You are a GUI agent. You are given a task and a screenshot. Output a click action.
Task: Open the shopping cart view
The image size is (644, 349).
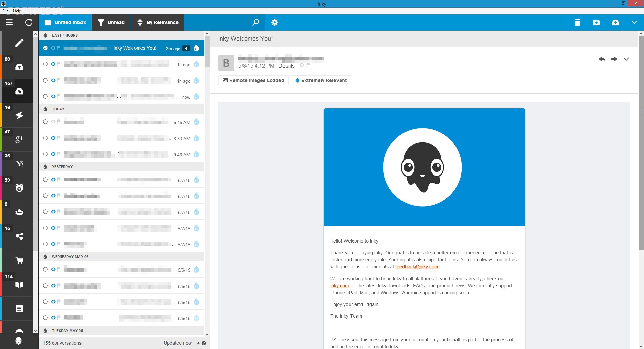[x=19, y=260]
